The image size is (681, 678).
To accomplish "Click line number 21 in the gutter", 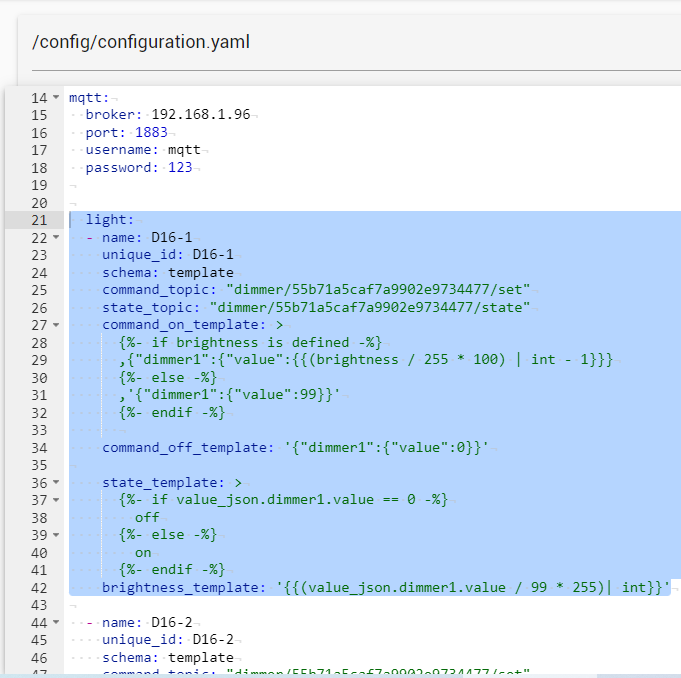I will click(39, 220).
